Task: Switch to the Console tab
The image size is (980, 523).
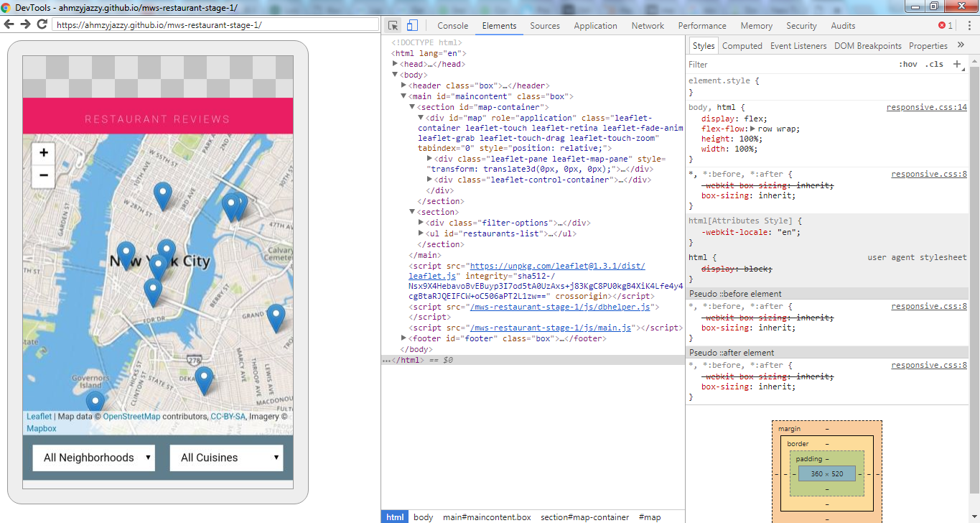Action: click(x=453, y=26)
